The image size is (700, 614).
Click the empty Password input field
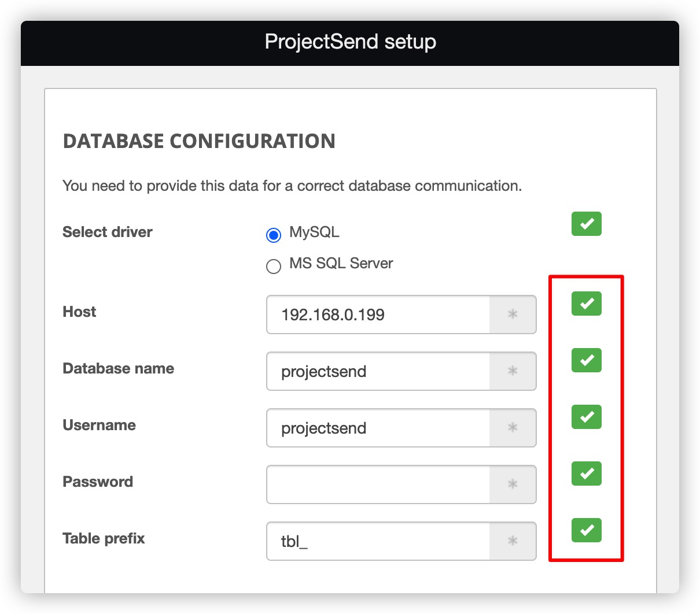(376, 484)
